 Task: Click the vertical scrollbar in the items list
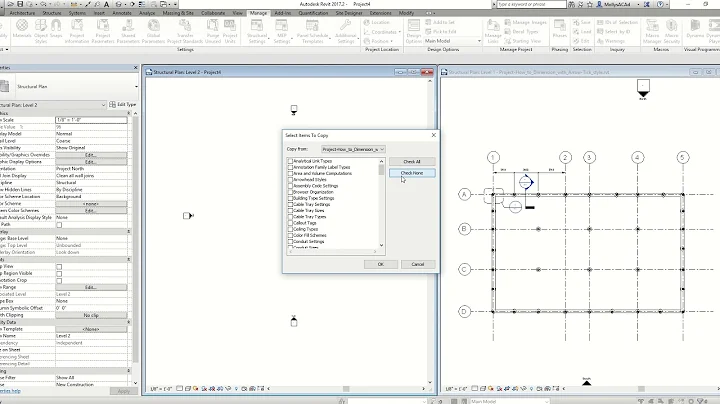[382, 203]
